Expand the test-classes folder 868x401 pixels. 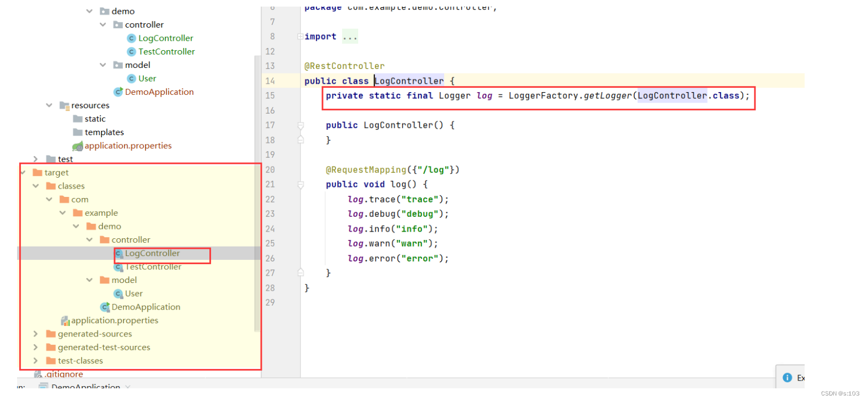35,361
